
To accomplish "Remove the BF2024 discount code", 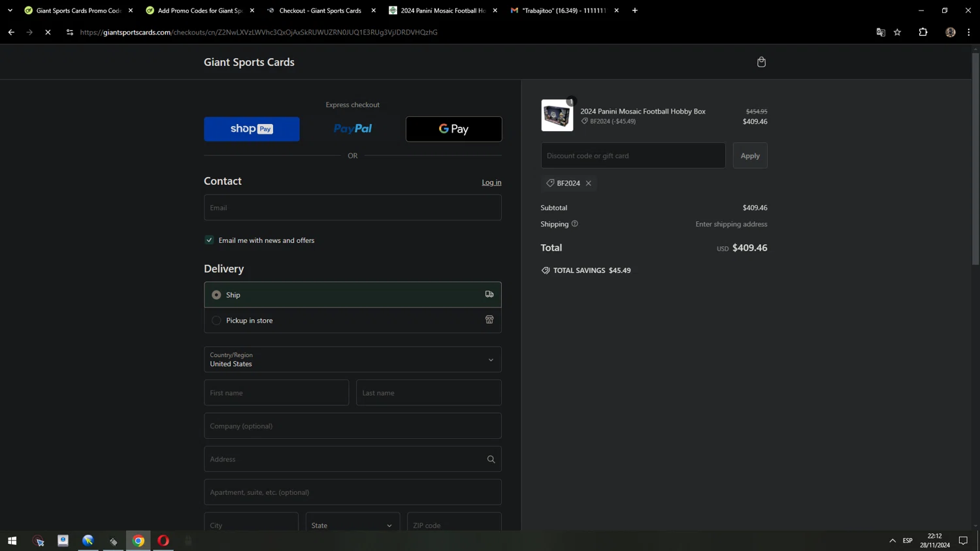I will click(x=589, y=183).
